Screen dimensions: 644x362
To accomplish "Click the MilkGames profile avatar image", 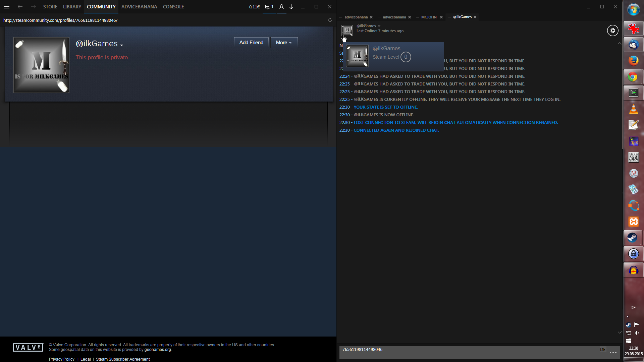I will [41, 65].
